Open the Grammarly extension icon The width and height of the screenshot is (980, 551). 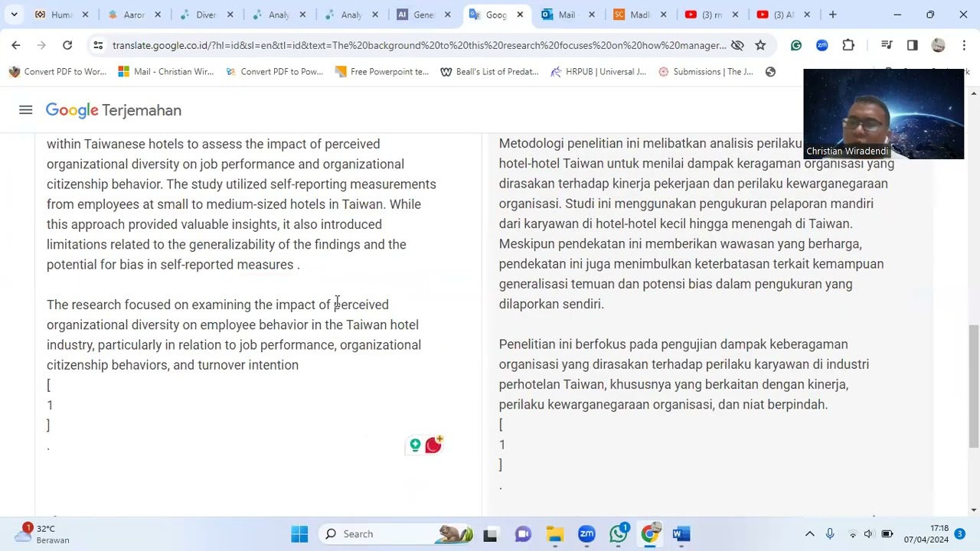(796, 45)
